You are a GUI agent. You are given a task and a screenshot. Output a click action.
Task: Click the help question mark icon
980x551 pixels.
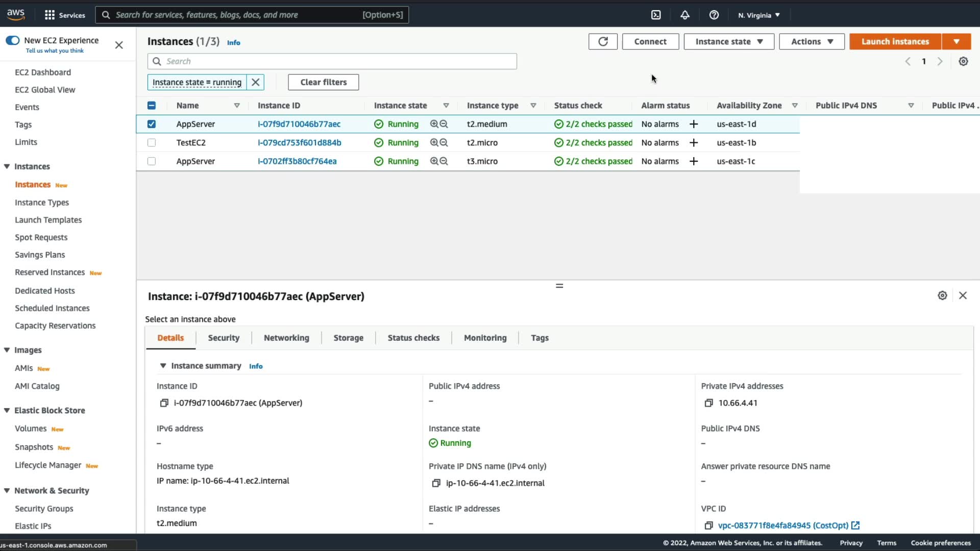click(714, 15)
